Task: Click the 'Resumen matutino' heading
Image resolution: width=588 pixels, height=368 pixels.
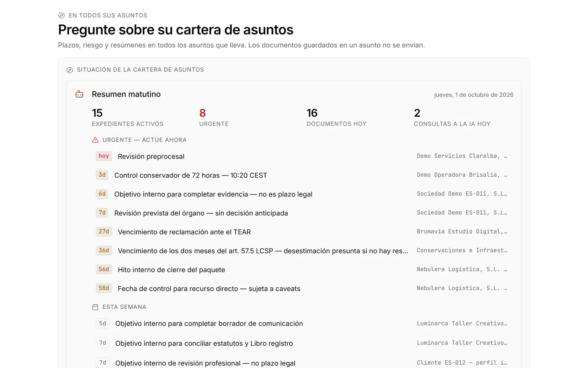Action: pos(126,94)
